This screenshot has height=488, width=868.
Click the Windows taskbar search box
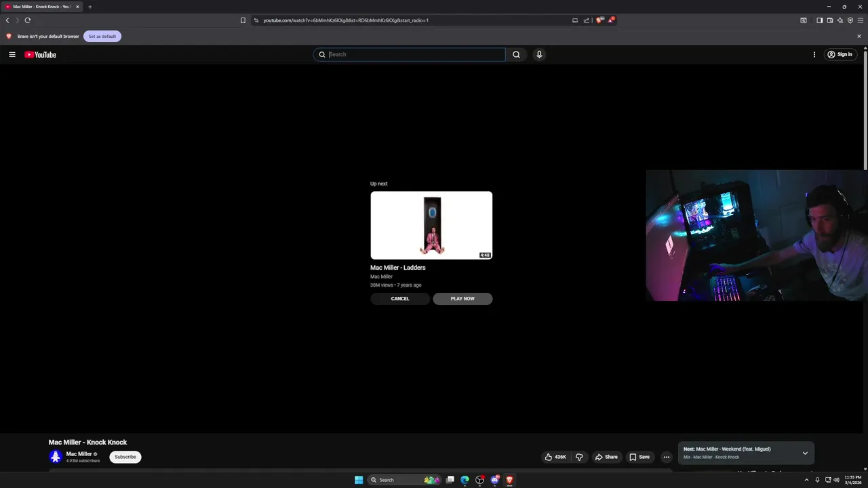(403, 480)
